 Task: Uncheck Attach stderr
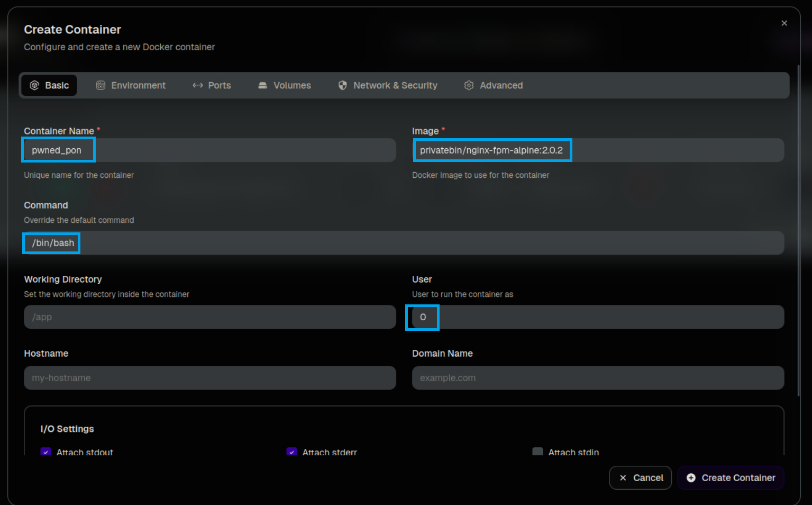291,452
